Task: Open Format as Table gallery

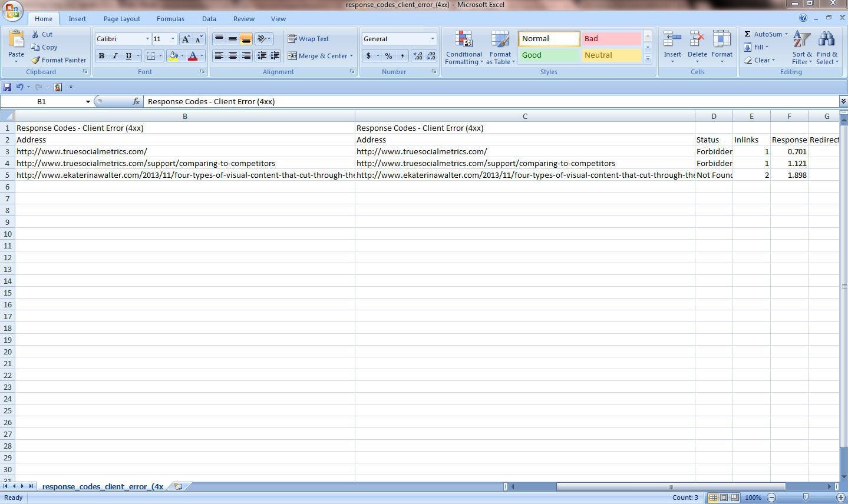Action: pyautogui.click(x=500, y=48)
